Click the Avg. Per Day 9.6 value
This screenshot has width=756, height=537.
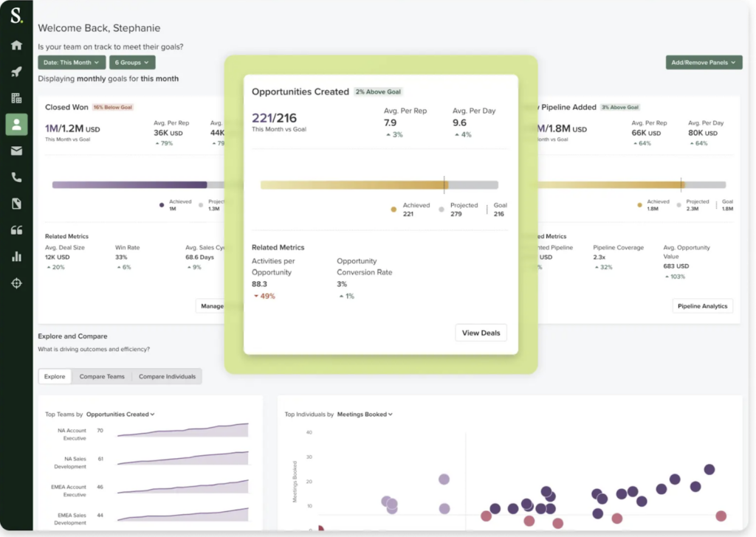tap(459, 122)
